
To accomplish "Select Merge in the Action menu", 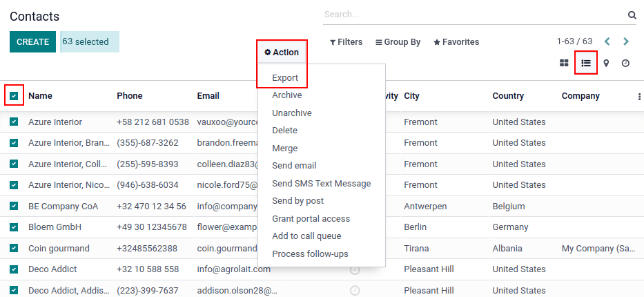I will (285, 148).
